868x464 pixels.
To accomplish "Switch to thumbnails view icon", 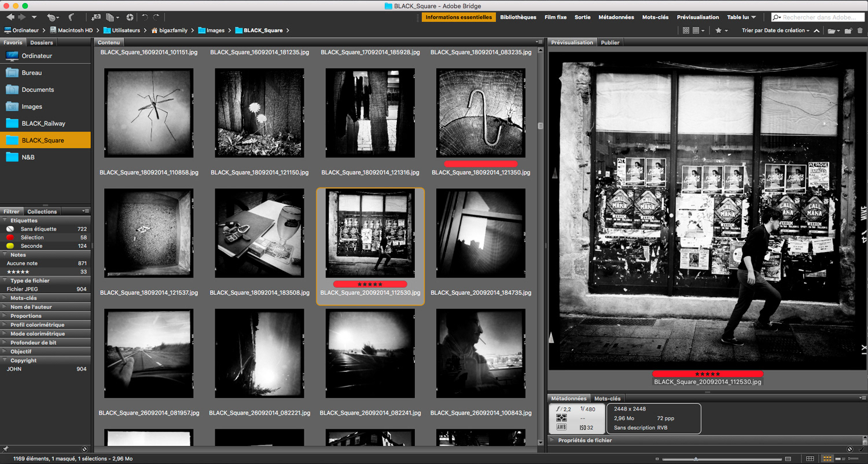I will point(827,459).
